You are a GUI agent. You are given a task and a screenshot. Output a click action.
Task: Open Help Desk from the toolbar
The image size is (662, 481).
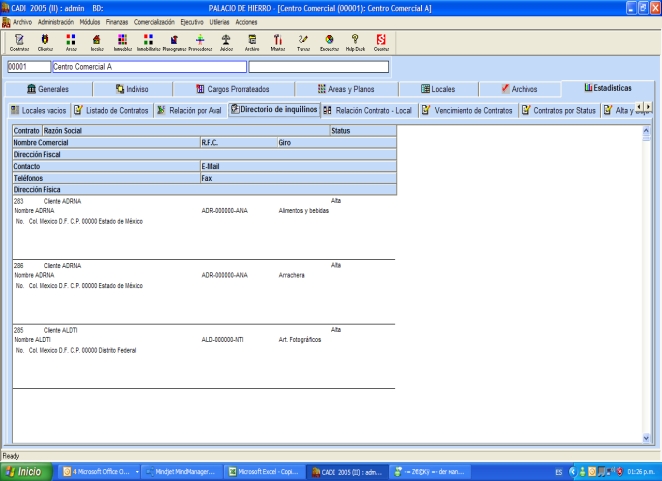(355, 42)
